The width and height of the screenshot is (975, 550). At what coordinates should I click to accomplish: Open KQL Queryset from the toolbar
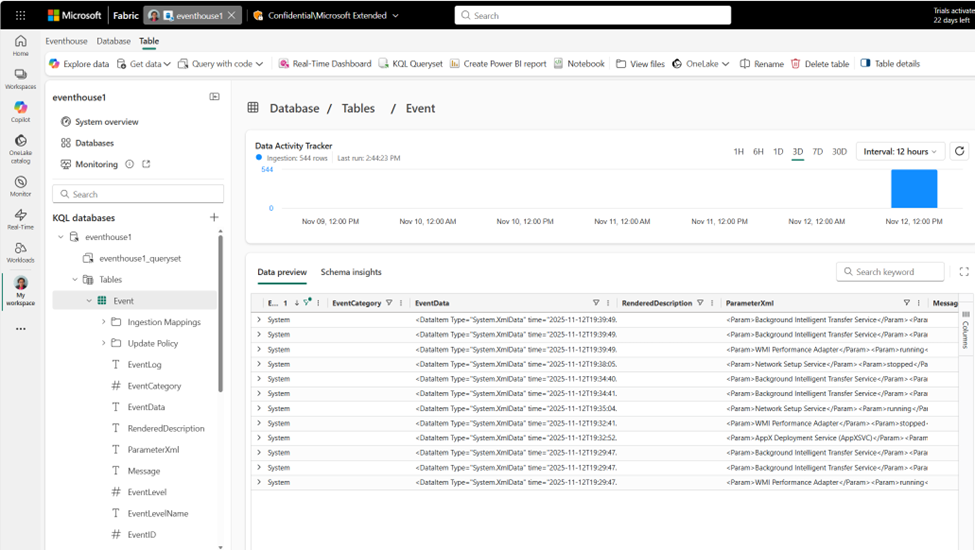(410, 63)
